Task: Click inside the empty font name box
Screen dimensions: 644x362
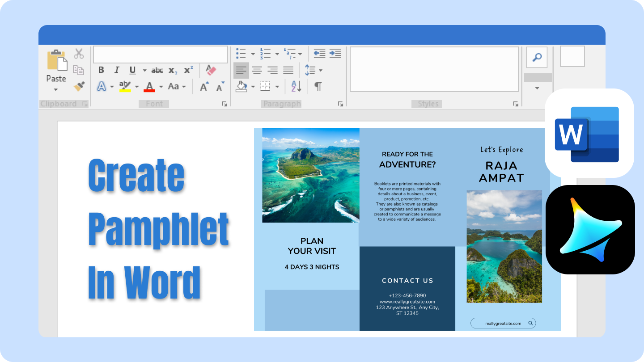Action: pos(160,54)
